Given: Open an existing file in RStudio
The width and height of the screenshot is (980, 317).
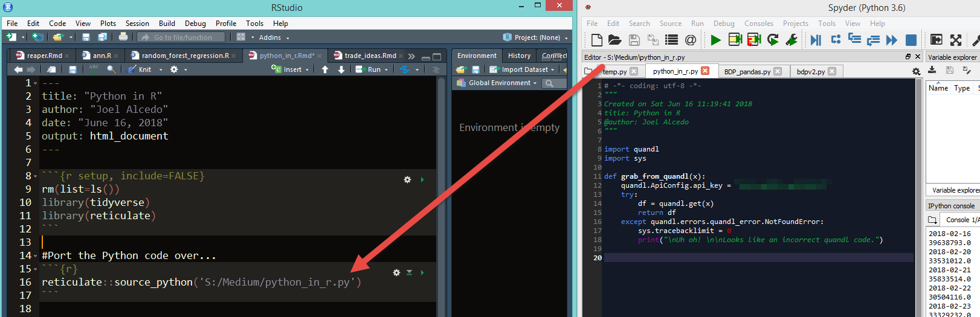Looking at the screenshot, I should pyautogui.click(x=58, y=37).
